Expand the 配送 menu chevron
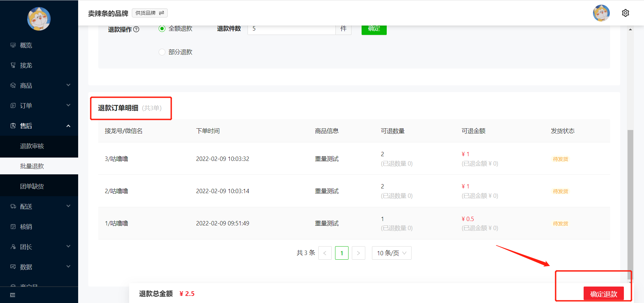 (68, 206)
